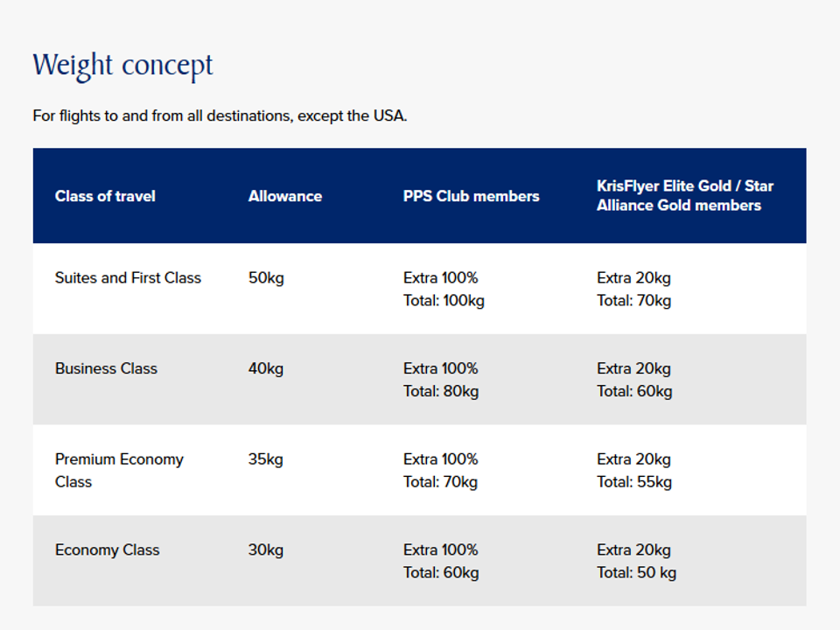Select KrisFlyer Gold cell for Suites and First Class

(633, 289)
